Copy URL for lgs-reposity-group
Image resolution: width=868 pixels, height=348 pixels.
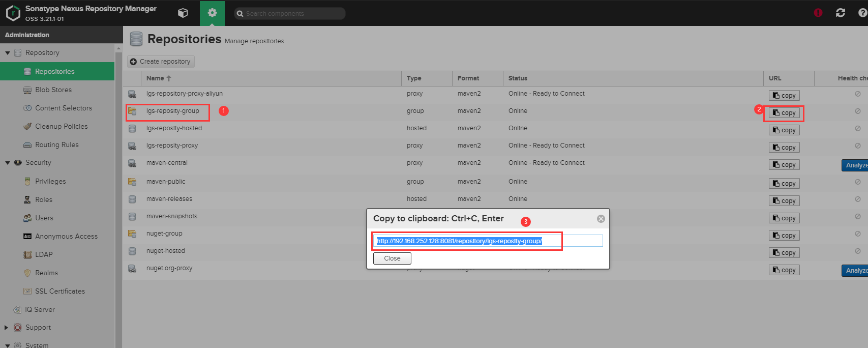(784, 113)
